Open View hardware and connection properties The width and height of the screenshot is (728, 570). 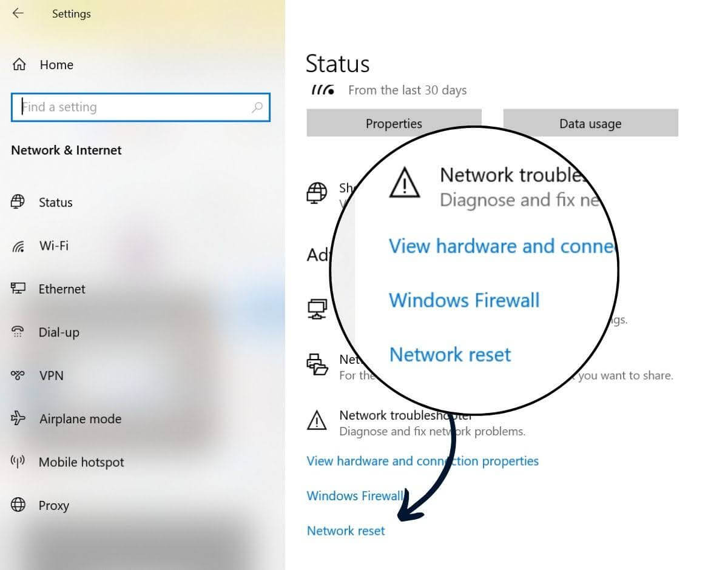(423, 461)
